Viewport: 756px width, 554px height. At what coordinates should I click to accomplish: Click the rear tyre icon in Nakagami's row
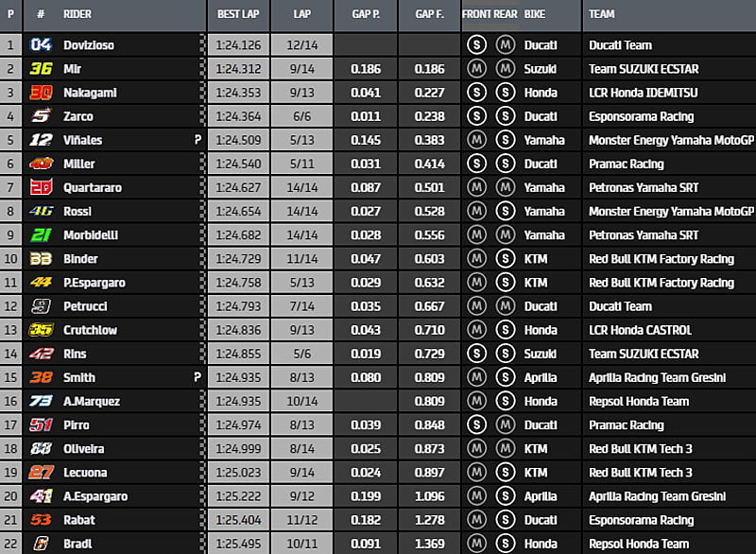pyautogui.click(x=506, y=92)
